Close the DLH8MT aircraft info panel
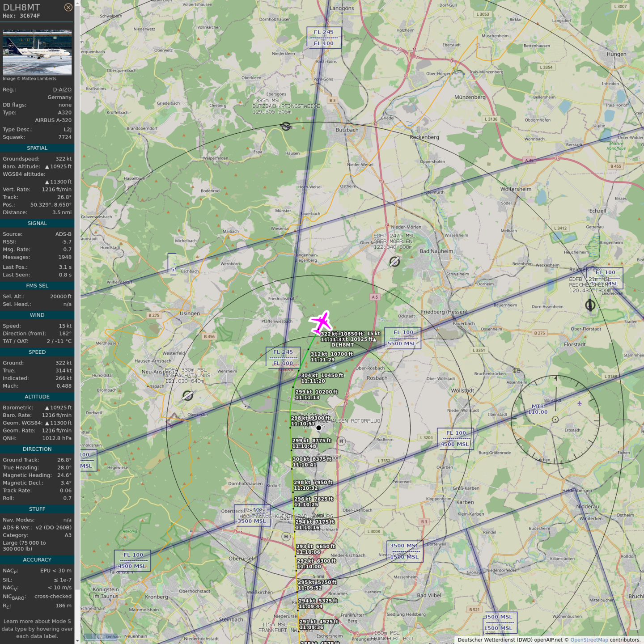The image size is (644, 644). coord(68,7)
